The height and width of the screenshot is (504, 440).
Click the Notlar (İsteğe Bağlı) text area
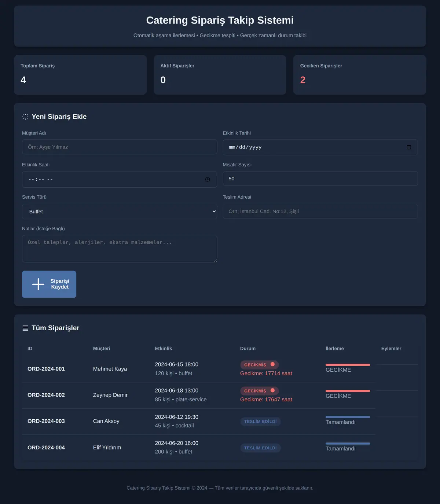tap(120, 249)
